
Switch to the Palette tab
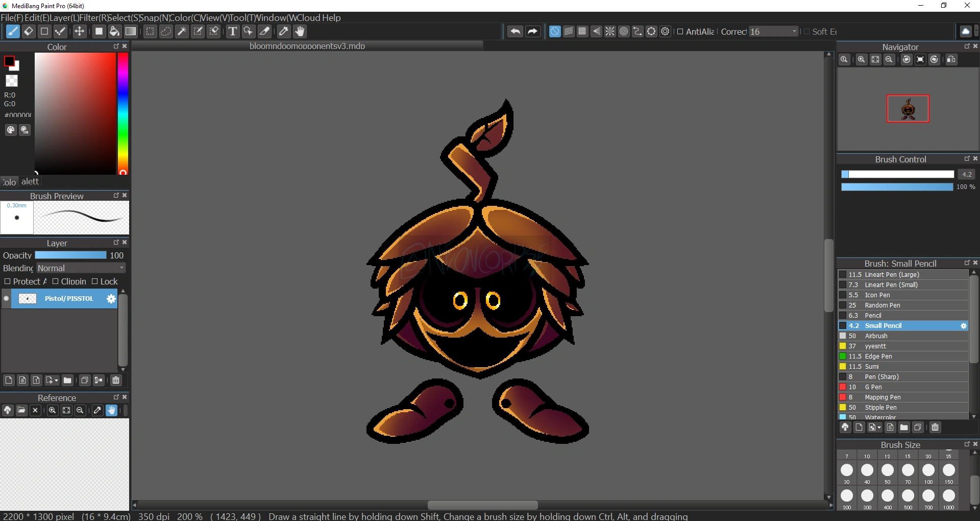point(30,182)
